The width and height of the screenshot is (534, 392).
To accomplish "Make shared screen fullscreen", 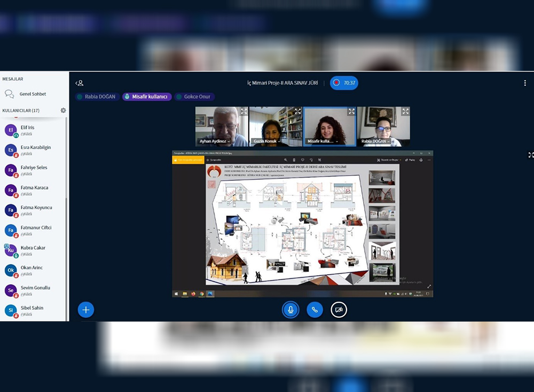I will point(530,155).
